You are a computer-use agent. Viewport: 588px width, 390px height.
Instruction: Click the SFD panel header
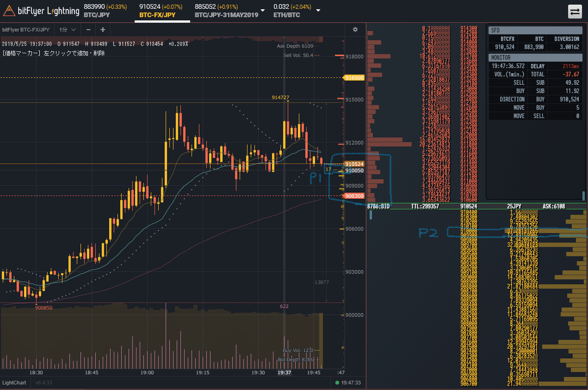coord(536,30)
